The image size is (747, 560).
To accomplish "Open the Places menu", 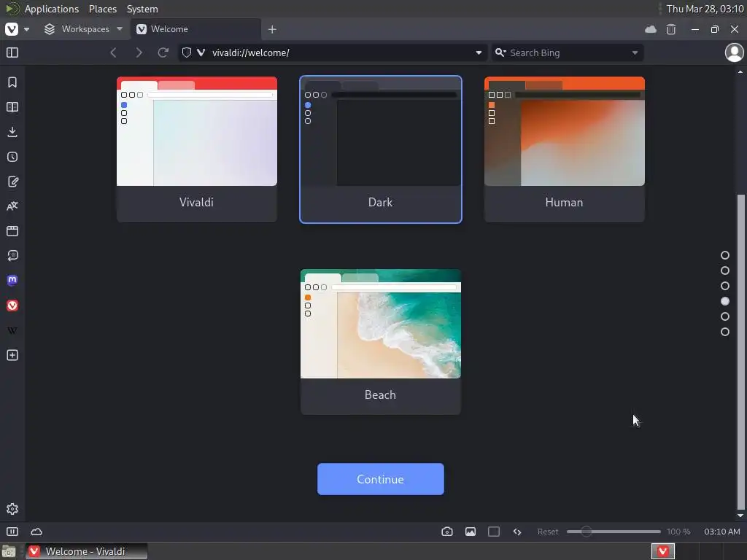I will point(102,9).
